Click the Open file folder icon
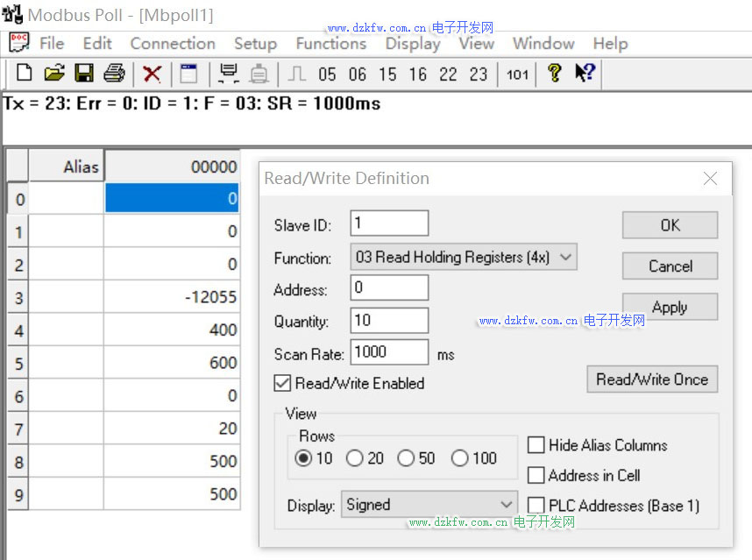 pyautogui.click(x=54, y=74)
